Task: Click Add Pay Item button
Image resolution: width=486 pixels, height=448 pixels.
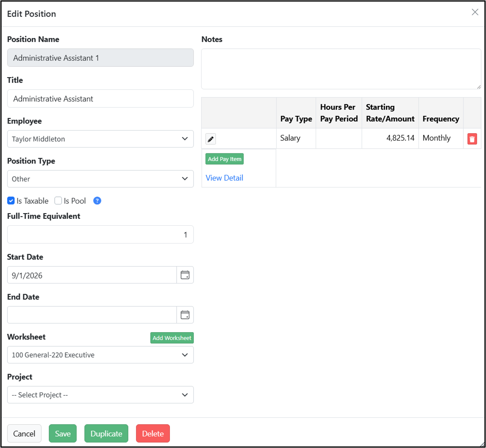Action: coord(224,159)
